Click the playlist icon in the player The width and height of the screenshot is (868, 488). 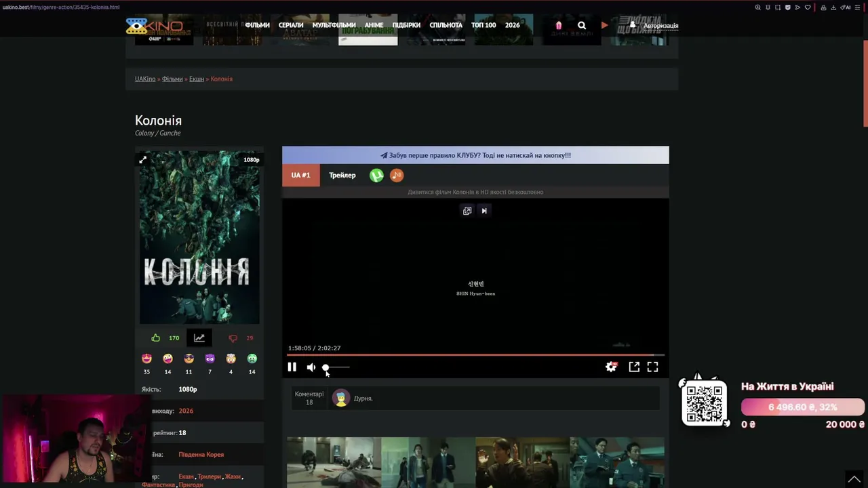click(x=467, y=211)
